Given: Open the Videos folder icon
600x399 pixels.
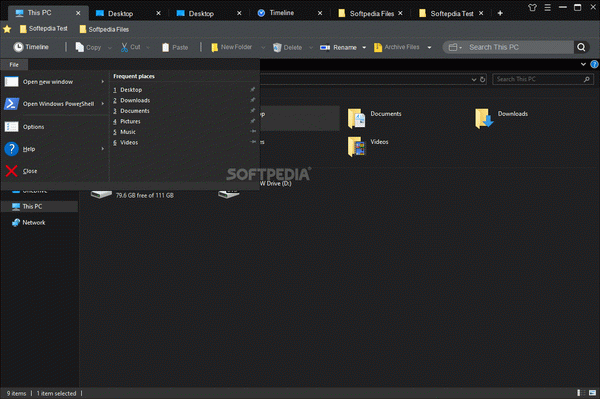Looking at the screenshot, I should click(356, 147).
